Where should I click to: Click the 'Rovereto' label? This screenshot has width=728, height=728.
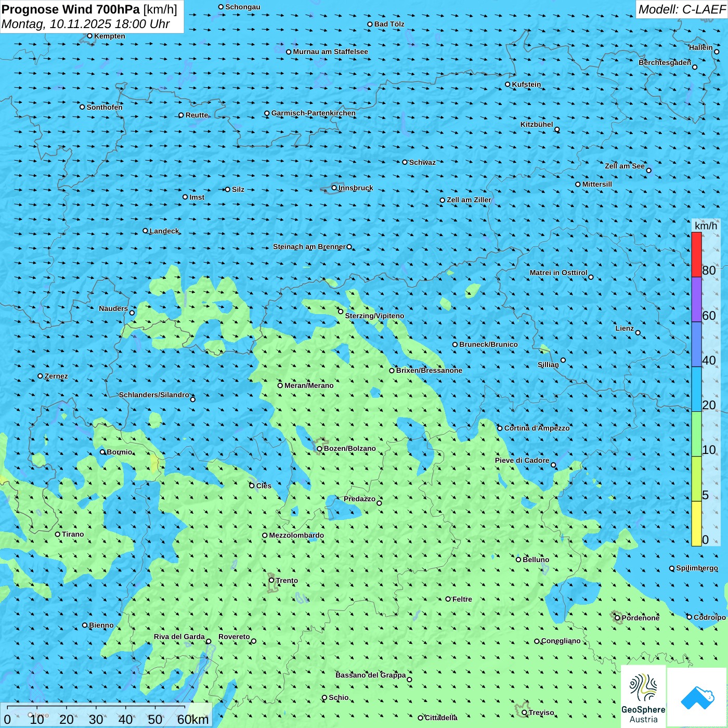coord(234,636)
